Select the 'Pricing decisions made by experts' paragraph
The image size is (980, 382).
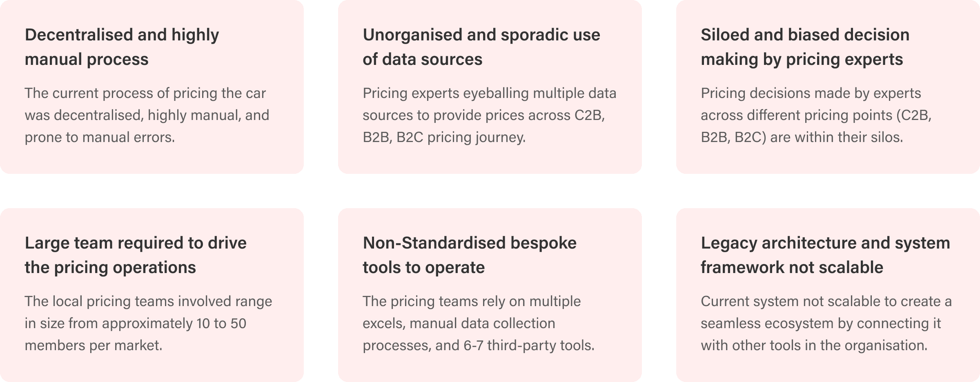[816, 115]
